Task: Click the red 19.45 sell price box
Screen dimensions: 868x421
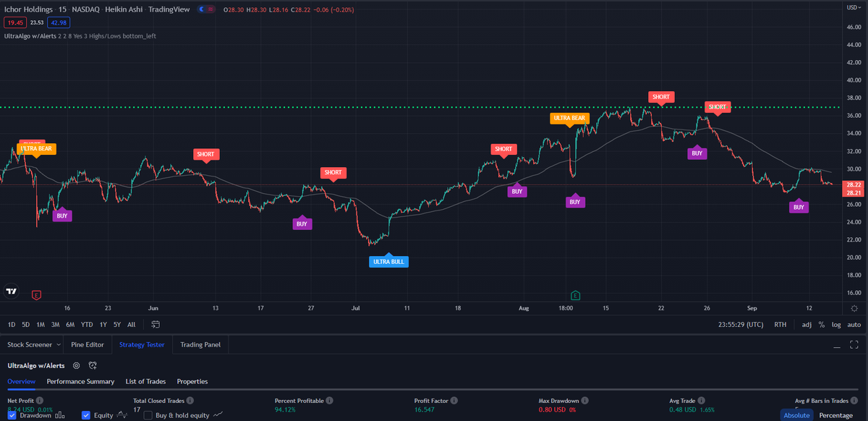Action: 14,22
